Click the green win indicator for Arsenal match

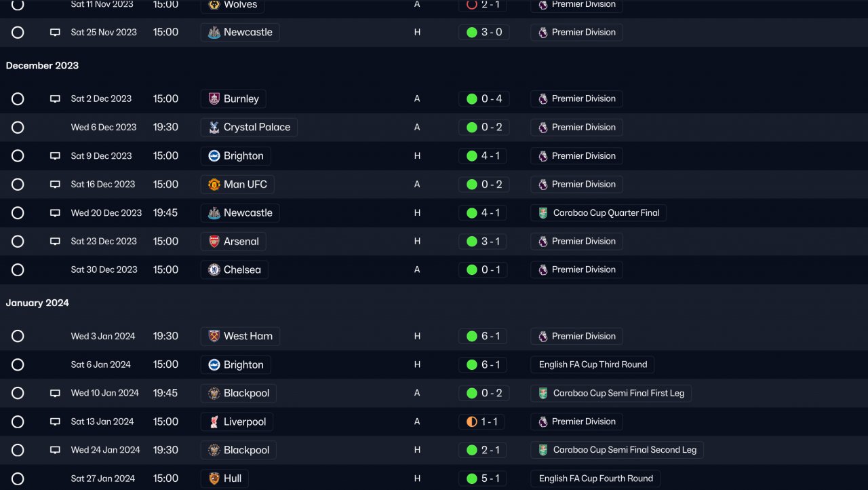(472, 242)
